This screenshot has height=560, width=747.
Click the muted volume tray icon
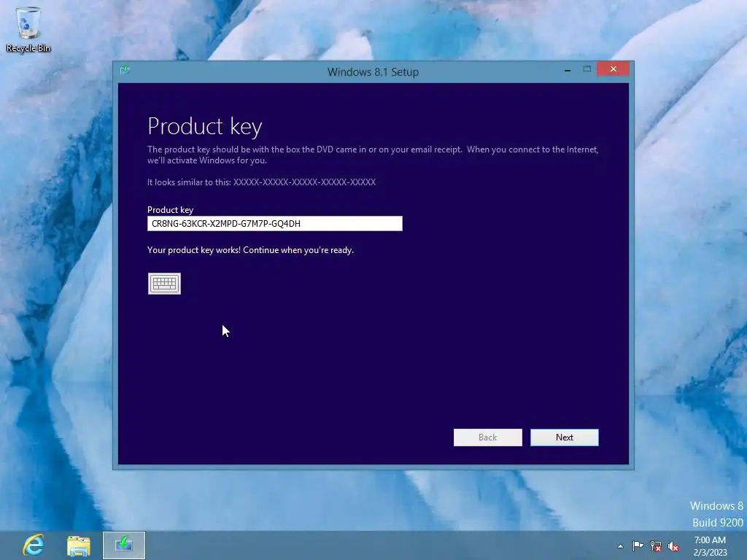click(673, 546)
